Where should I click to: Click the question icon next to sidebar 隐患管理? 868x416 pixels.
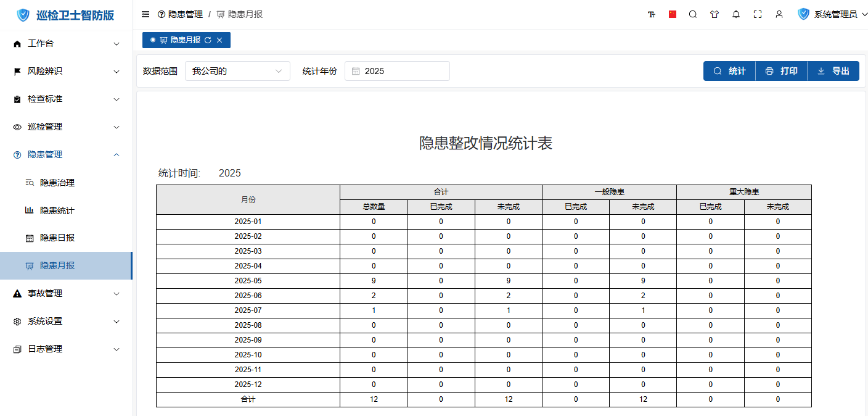(17, 155)
